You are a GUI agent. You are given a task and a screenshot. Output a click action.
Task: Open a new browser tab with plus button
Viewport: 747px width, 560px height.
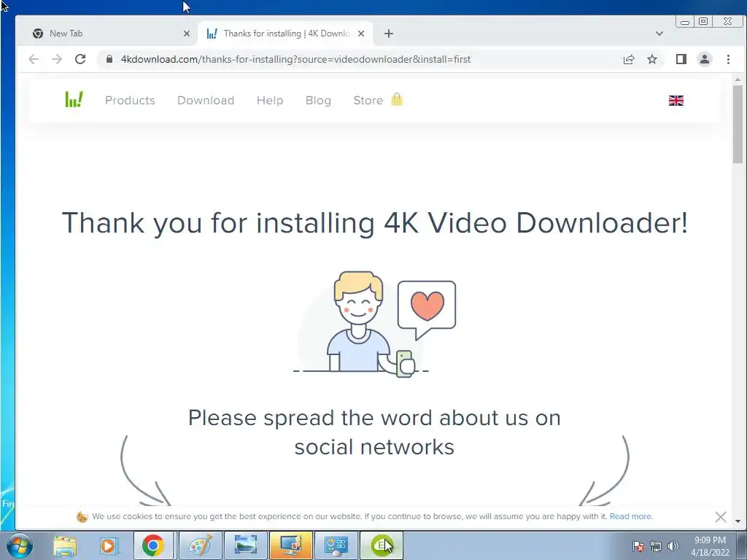[389, 34]
